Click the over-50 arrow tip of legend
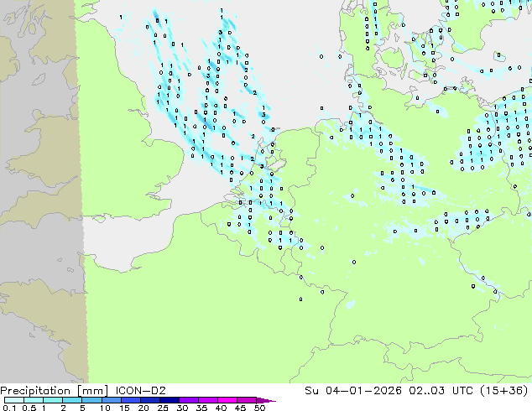The height and width of the screenshot is (411, 532). [266, 400]
